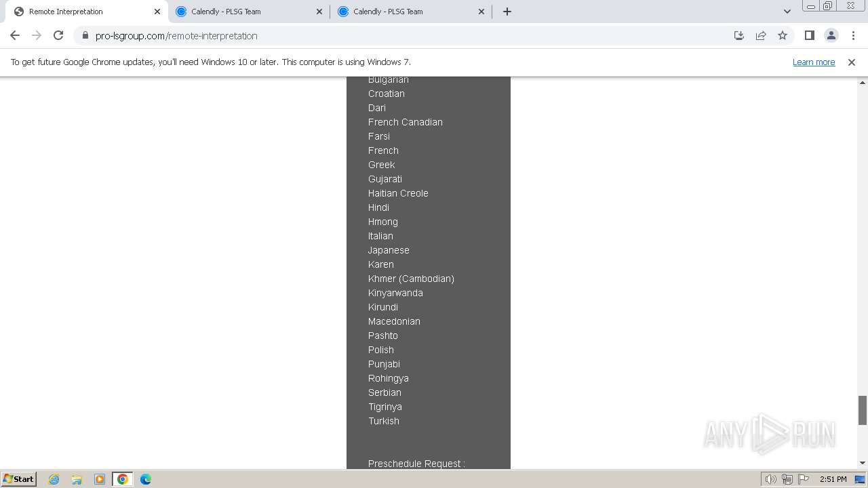Dismiss the Chrome update notification bar
Image resolution: width=868 pixels, height=488 pixels.
click(852, 62)
